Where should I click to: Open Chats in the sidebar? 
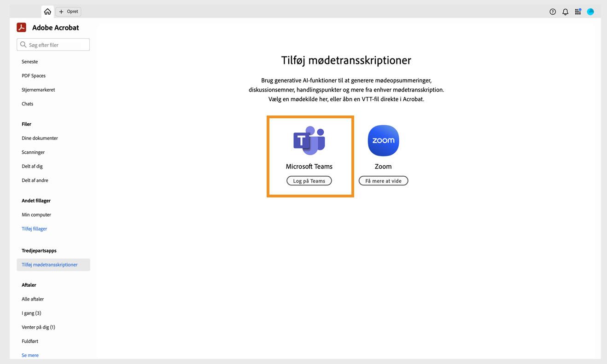pyautogui.click(x=28, y=104)
